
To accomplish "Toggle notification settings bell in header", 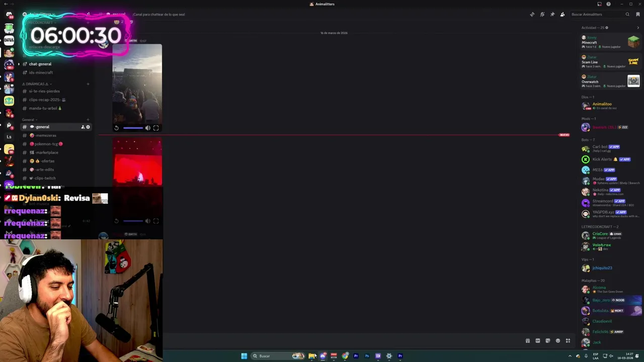I will (x=542, y=14).
